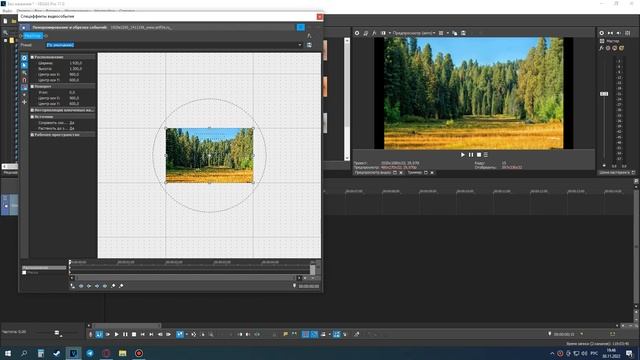
Task: Click the Master FX icon
Action: tap(601, 48)
